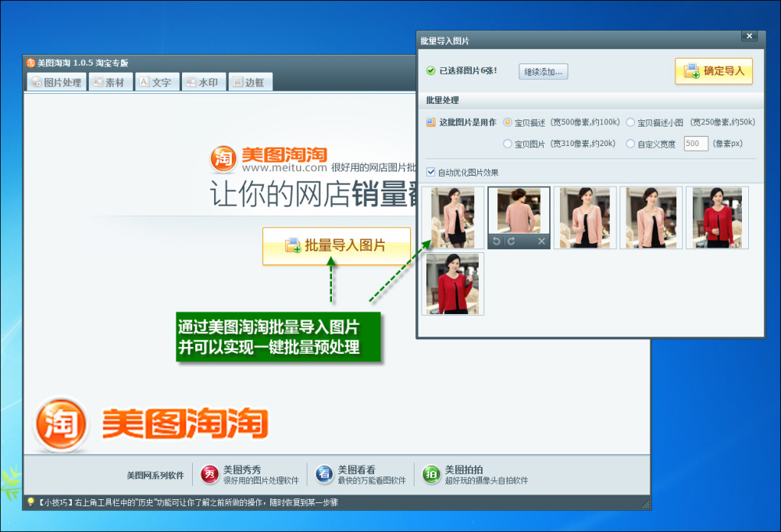The image size is (781, 532).
Task: Open the 图片处理 tab
Action: point(57,82)
